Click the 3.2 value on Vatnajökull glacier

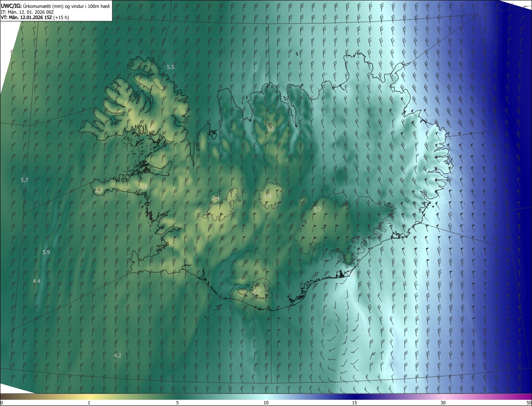[x=317, y=209]
